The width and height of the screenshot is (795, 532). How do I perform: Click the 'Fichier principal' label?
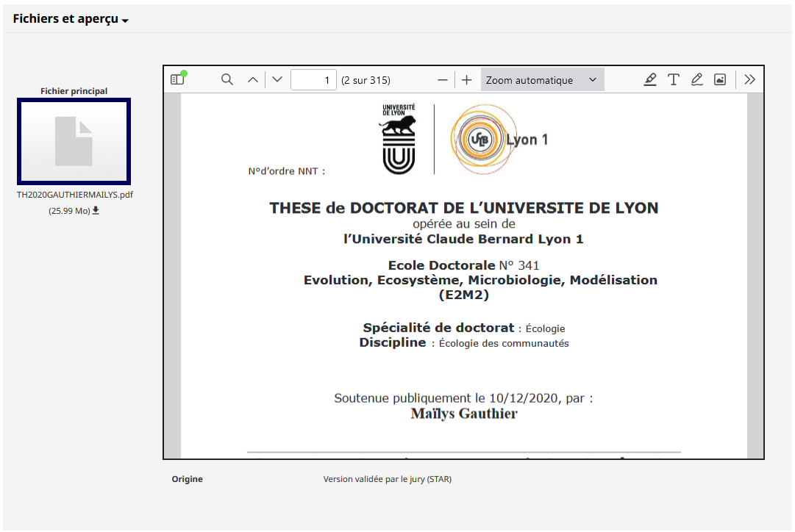[74, 91]
